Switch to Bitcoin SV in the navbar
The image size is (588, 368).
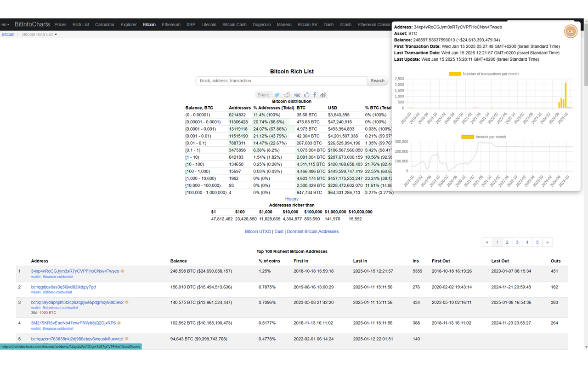(307, 25)
